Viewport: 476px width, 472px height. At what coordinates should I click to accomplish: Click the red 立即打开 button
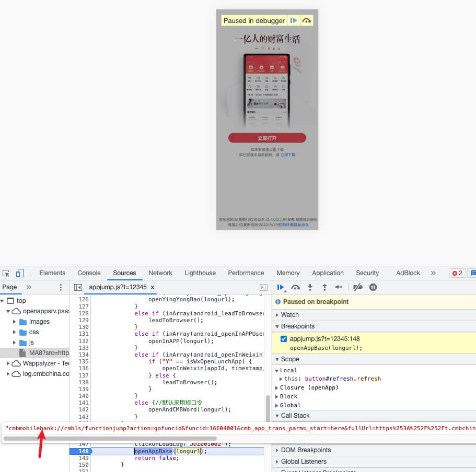(267, 138)
